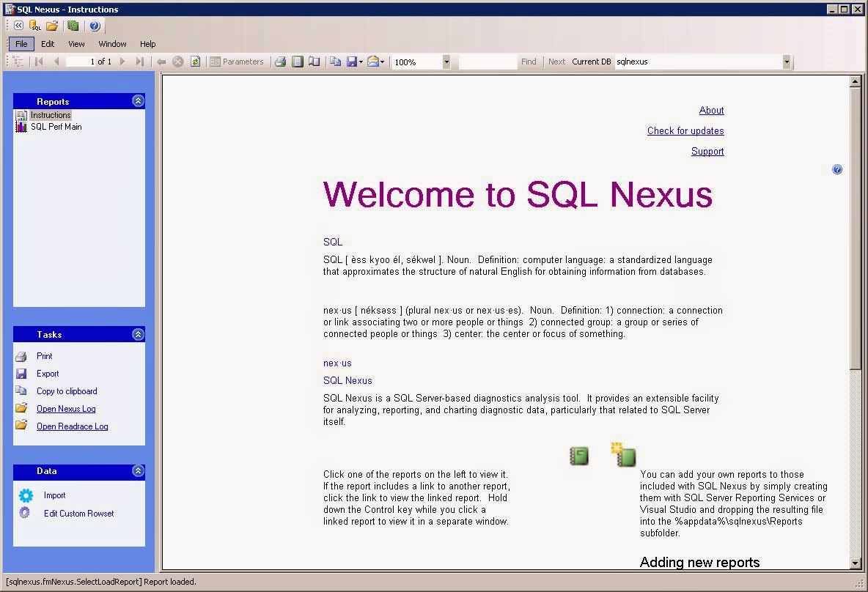The width and height of the screenshot is (868, 592).
Task: Toggle the document map tree icon
Action: pyautogui.click(x=18, y=62)
